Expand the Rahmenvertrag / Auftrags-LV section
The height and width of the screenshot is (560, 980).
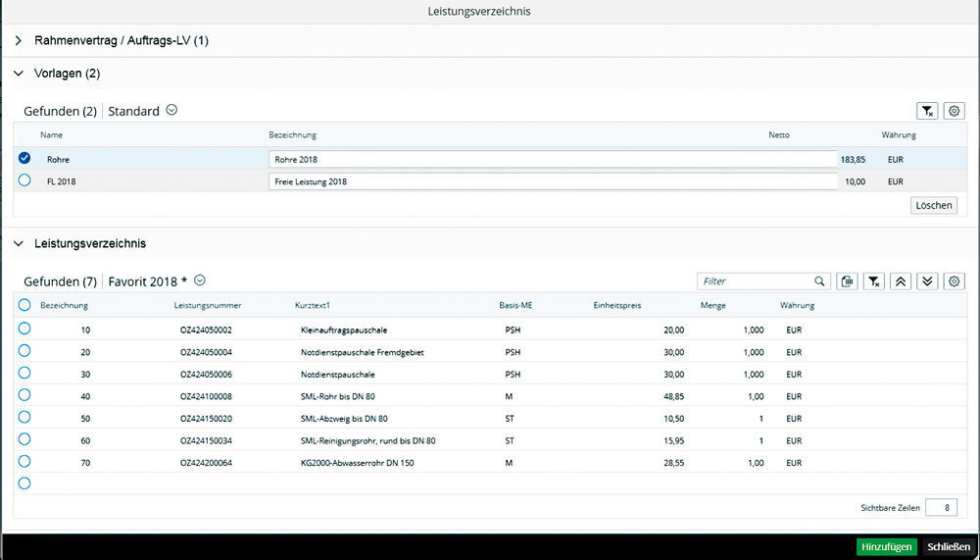tap(19, 41)
